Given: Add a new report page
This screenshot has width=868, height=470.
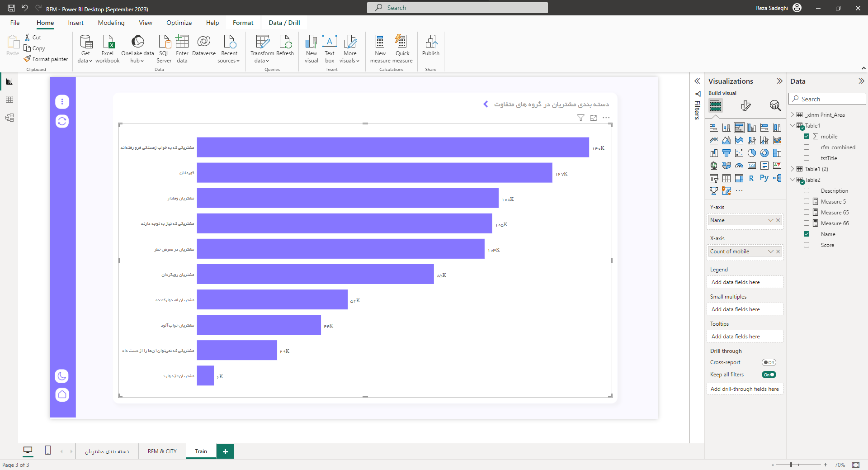Looking at the screenshot, I should pos(225,451).
